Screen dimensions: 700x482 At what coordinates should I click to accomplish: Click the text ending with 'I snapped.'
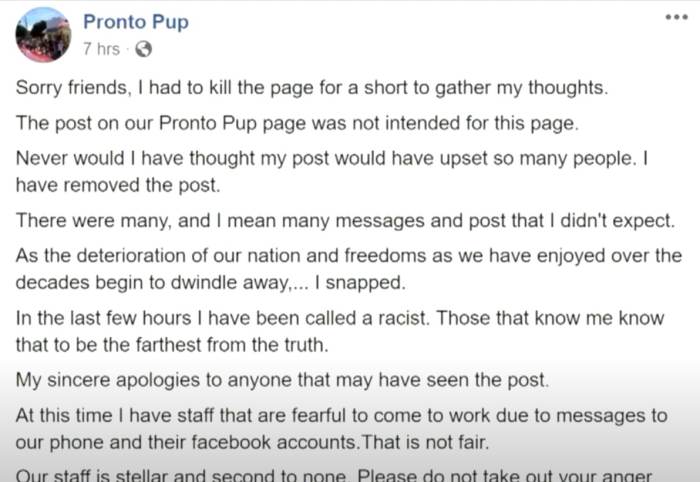pyautogui.click(x=211, y=283)
